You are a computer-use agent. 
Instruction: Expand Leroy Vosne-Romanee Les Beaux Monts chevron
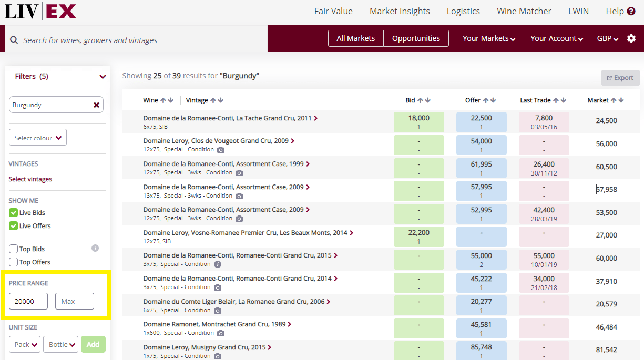[x=352, y=233]
